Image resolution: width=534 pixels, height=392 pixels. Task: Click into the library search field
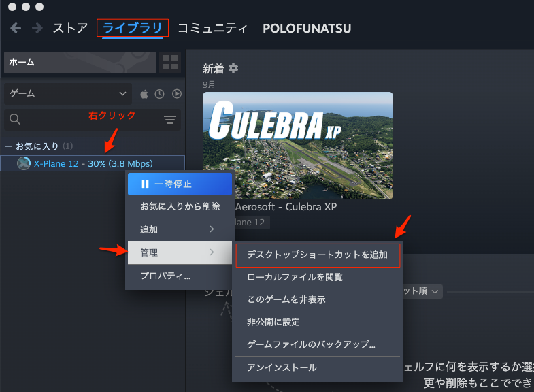point(92,120)
